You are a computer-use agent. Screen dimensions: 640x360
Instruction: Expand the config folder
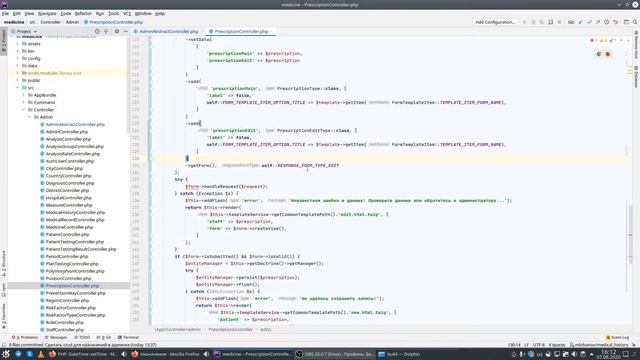tap(18, 58)
